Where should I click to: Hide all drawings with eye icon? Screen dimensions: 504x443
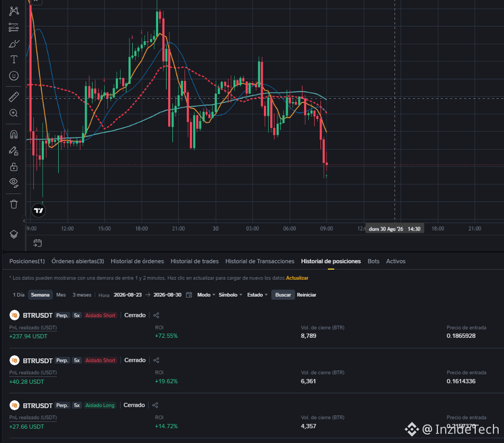coord(14,183)
